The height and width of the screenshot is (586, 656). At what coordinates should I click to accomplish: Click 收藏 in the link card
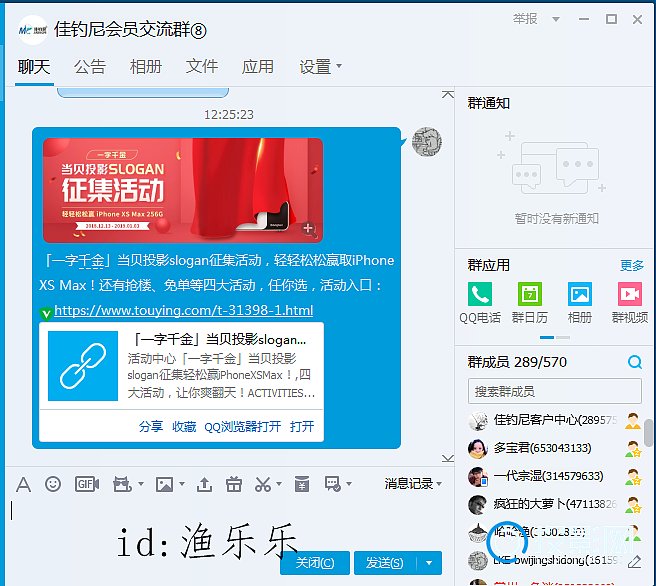[184, 426]
